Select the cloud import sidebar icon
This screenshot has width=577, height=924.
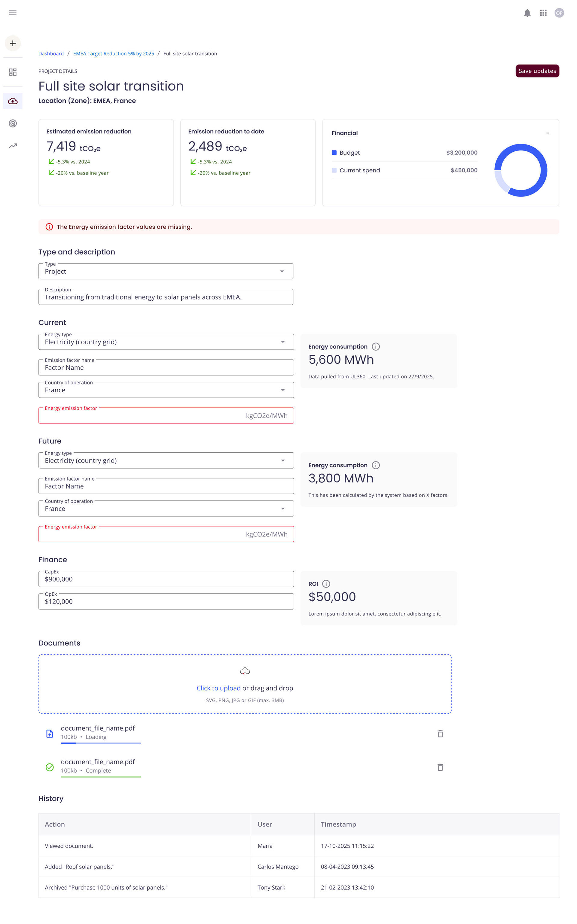tap(13, 101)
